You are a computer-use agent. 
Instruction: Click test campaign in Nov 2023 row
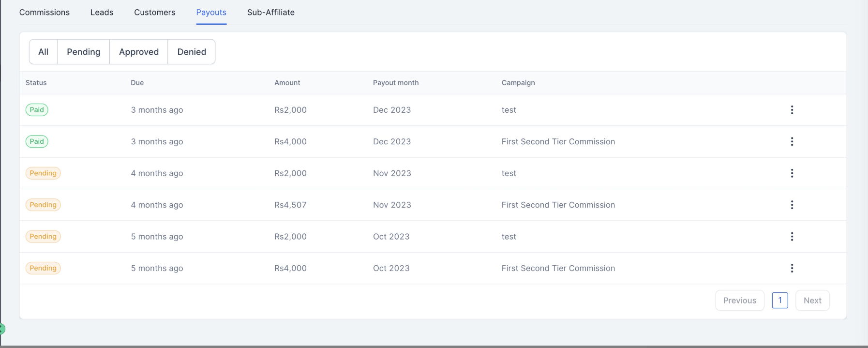point(509,173)
